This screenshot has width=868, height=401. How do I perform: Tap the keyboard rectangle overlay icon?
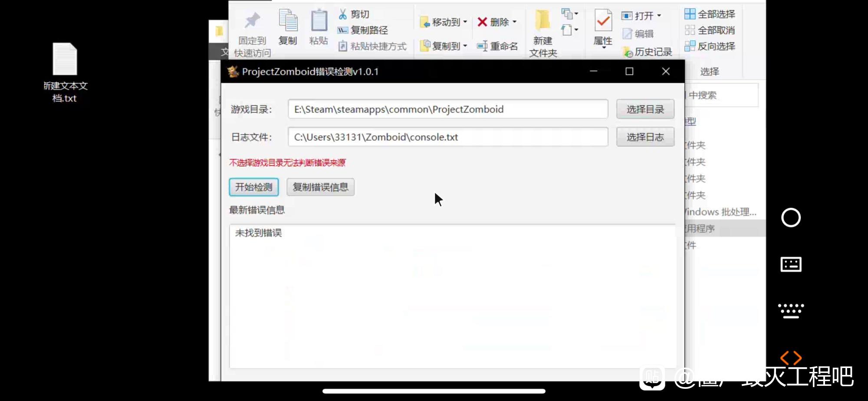pyautogui.click(x=791, y=264)
